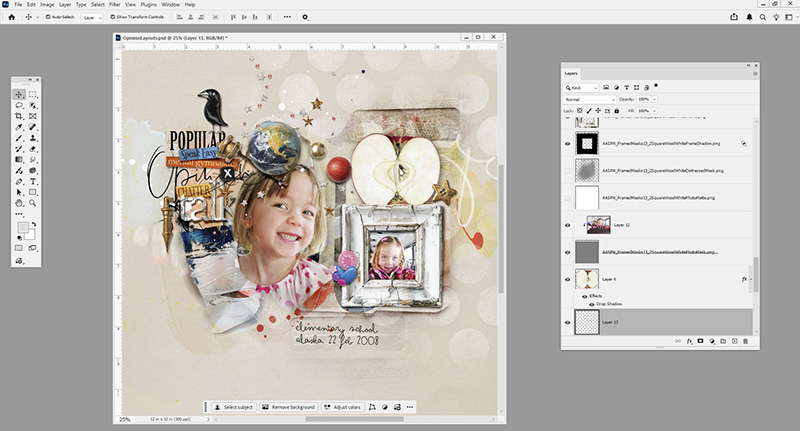Create a new group with the folder icon
Image resolution: width=800 pixels, height=431 pixels.
pos(723,341)
